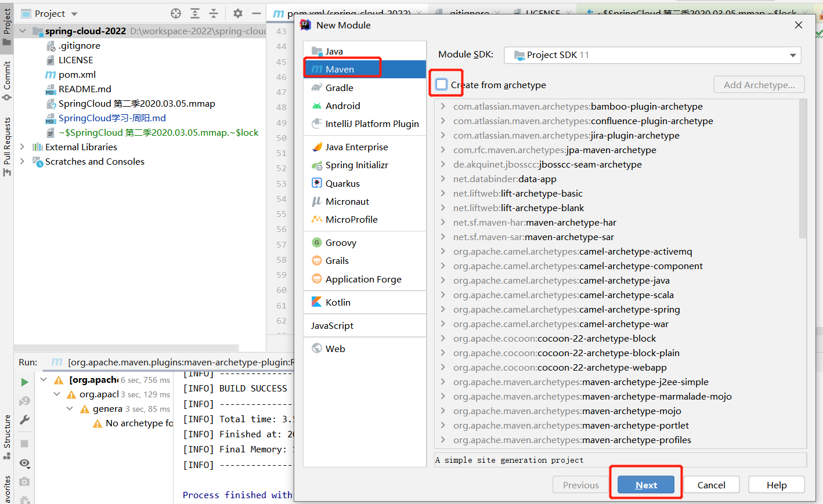This screenshot has height=504, width=823.
Task: Select LICENSE in the Project tree
Action: point(76,60)
